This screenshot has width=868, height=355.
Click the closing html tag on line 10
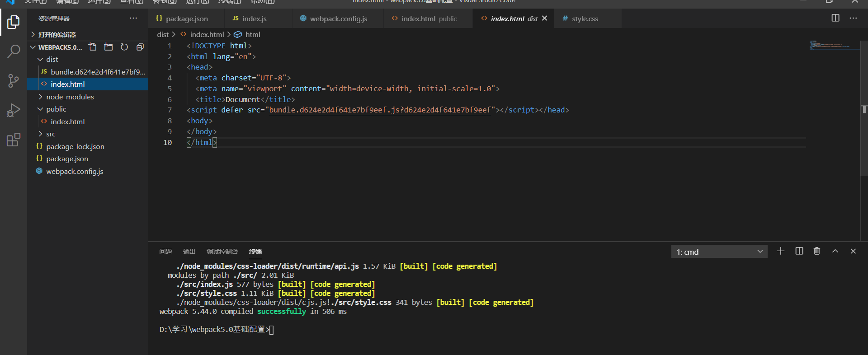[x=202, y=142]
